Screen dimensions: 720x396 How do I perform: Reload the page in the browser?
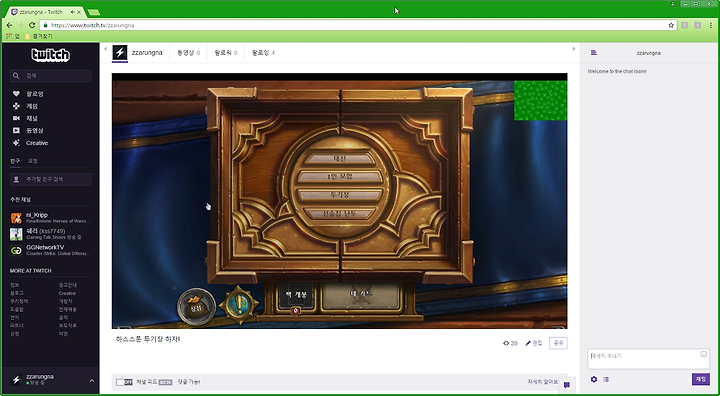(x=32, y=25)
